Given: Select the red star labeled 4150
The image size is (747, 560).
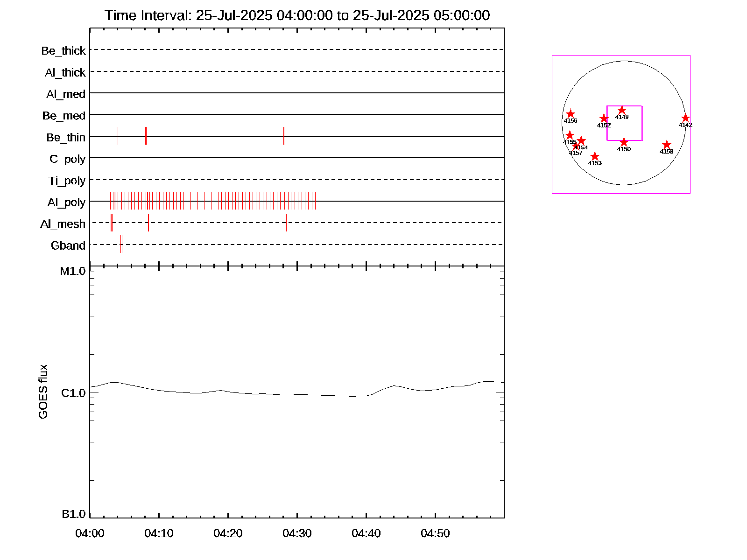Looking at the screenshot, I should click(x=624, y=142).
